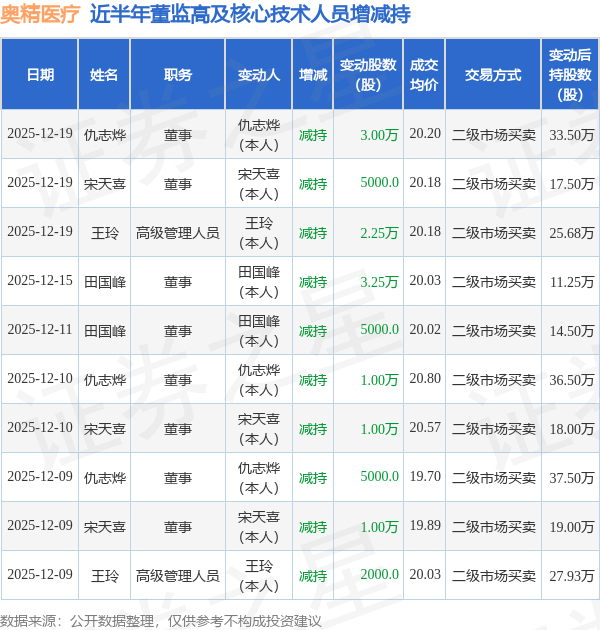Select the 交易方式 column header
Viewport: 600px width, 630px height.
(x=493, y=75)
